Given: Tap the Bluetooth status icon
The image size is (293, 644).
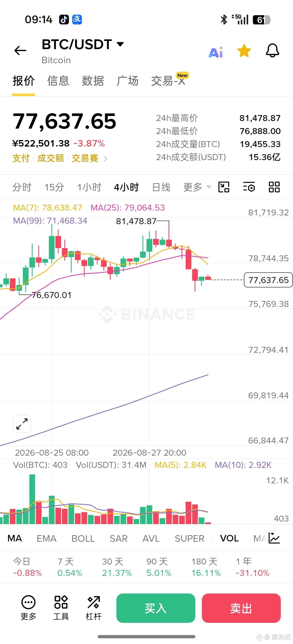Looking at the screenshot, I should 224,20.
